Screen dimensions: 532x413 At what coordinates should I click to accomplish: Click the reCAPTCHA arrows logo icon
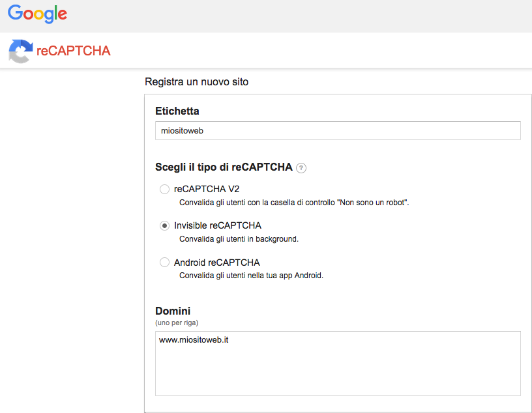click(21, 51)
